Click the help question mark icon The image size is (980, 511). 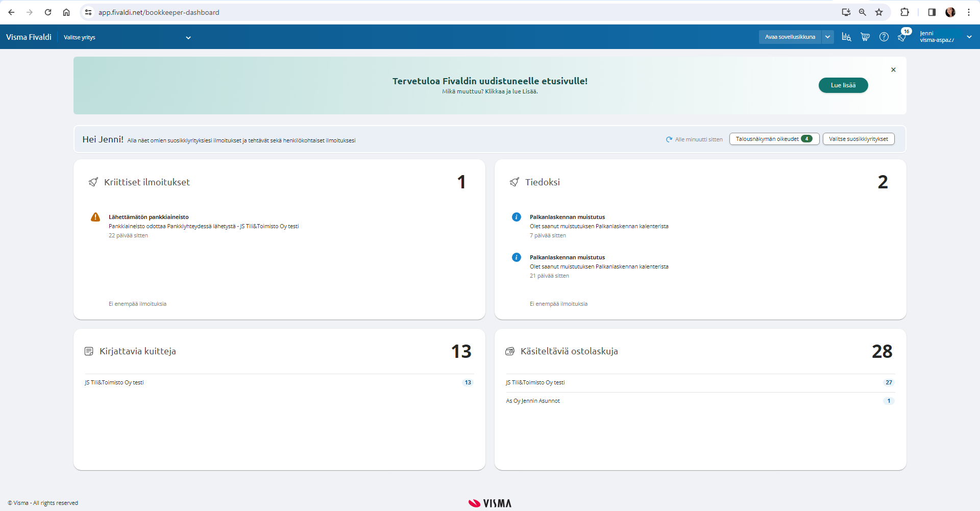pos(884,37)
